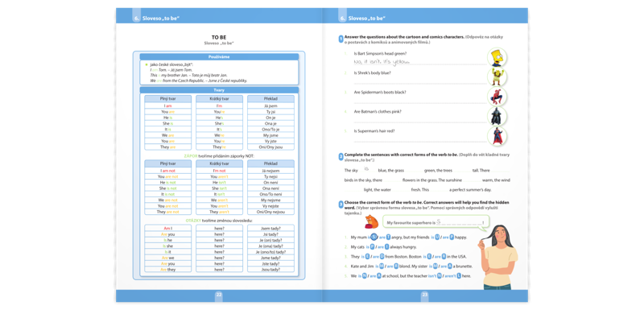The image size is (644, 310).
Task: Click the exercise 1 number badge
Action: click(x=341, y=39)
